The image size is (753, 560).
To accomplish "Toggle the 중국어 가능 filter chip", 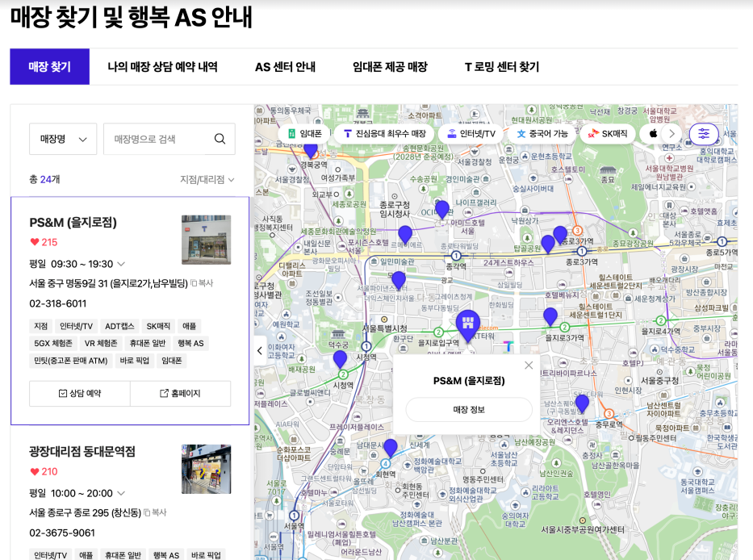I will pyautogui.click(x=542, y=133).
